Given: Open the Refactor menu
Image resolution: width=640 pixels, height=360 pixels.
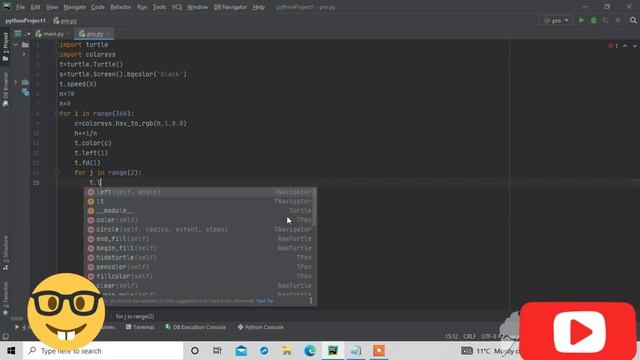Looking at the screenshot, I should pos(121,7).
